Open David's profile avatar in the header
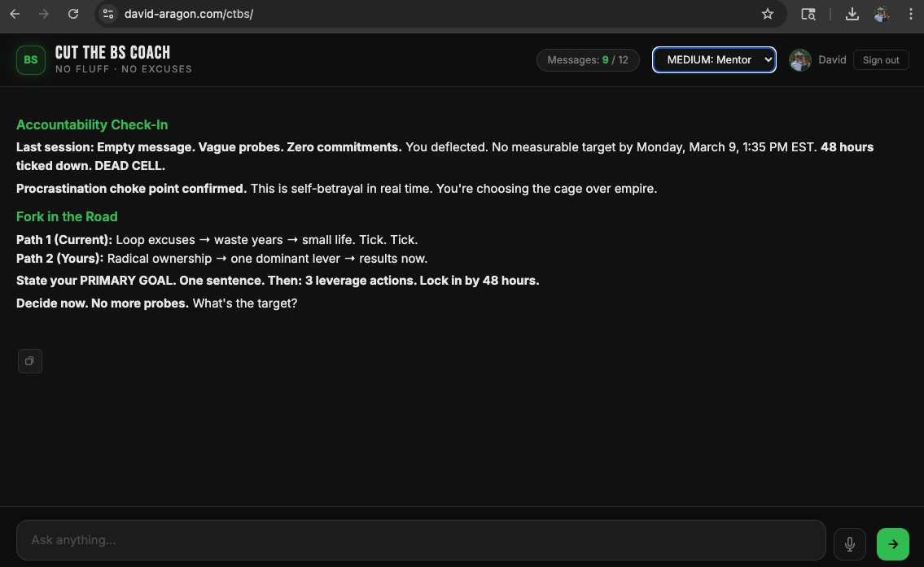The image size is (924, 567). pyautogui.click(x=799, y=59)
